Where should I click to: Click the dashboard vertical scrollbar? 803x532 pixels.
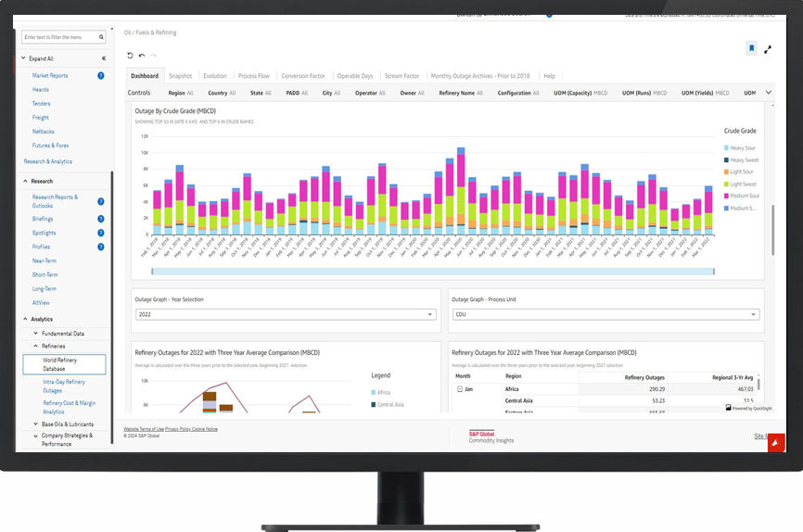pyautogui.click(x=772, y=229)
